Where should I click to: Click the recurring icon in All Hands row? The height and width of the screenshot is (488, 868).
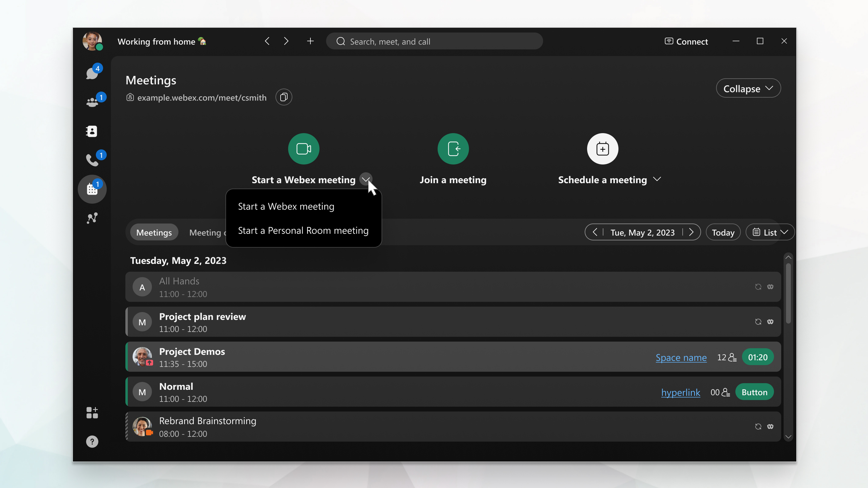(758, 287)
